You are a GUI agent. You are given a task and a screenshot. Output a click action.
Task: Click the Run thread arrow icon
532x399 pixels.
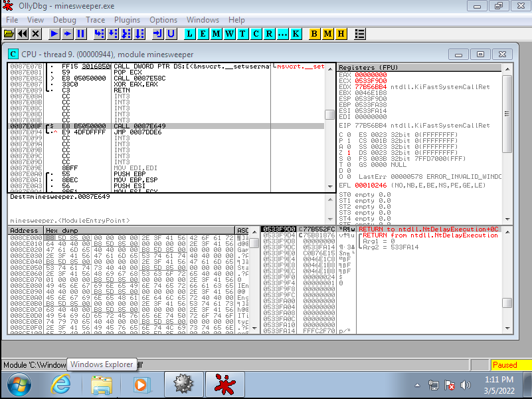pos(68,34)
